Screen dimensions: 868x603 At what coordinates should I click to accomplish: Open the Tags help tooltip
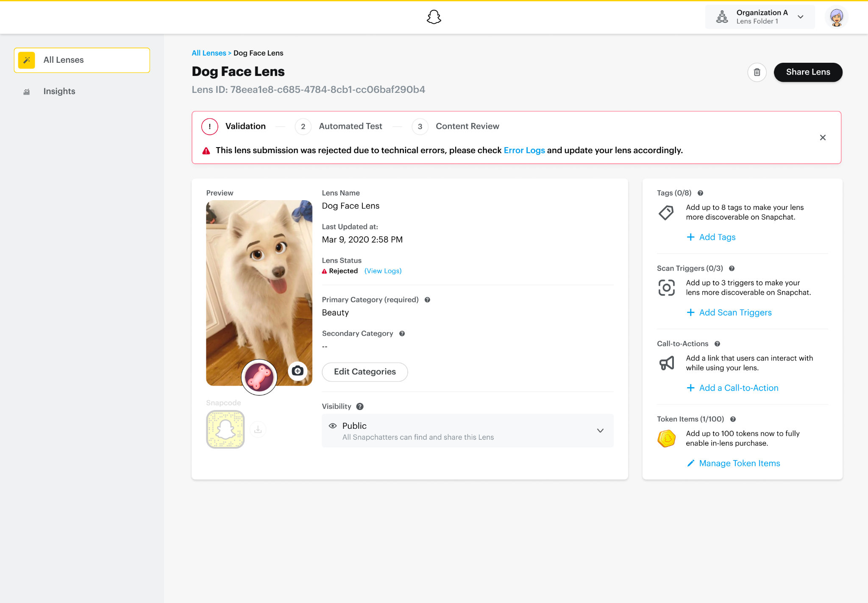[700, 193]
